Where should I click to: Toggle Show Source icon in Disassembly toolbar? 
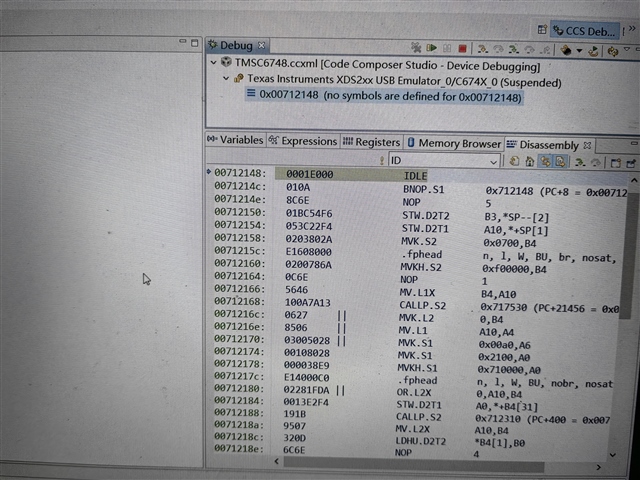click(x=560, y=162)
